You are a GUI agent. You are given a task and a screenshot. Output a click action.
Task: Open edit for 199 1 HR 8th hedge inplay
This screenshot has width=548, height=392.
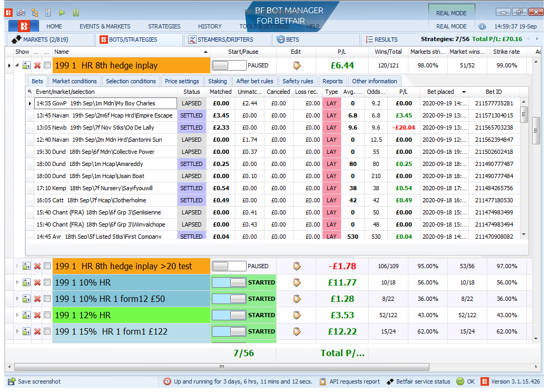[297, 65]
